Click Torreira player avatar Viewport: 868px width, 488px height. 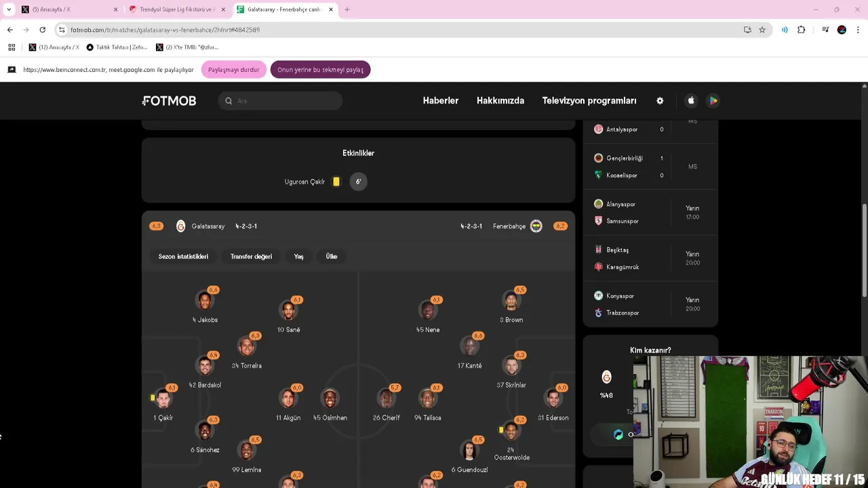pyautogui.click(x=247, y=346)
